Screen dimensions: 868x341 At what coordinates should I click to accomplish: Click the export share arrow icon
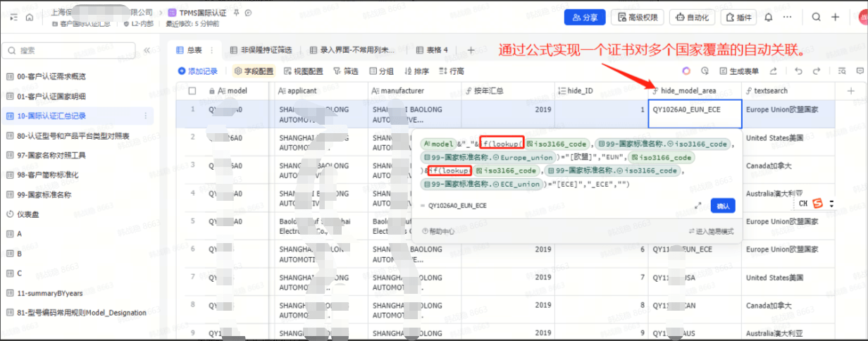point(774,71)
